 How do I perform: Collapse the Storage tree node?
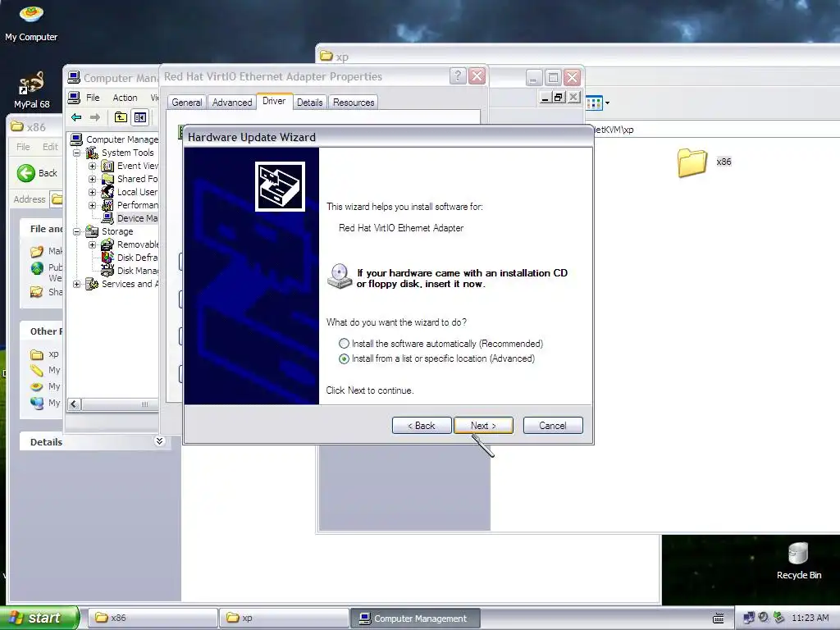(x=76, y=231)
